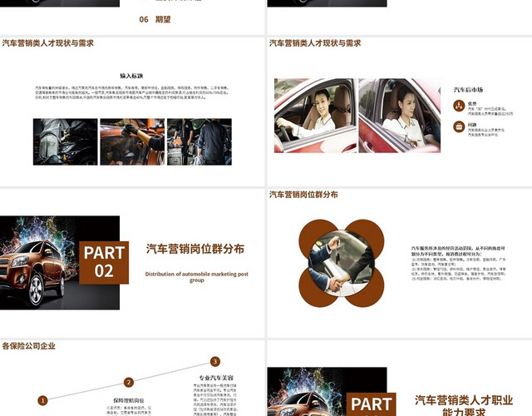Viewport: 532px width, 416px height.
Task: Select "Distribution of automobile marketing post group" subtitle
Action: click(x=196, y=277)
